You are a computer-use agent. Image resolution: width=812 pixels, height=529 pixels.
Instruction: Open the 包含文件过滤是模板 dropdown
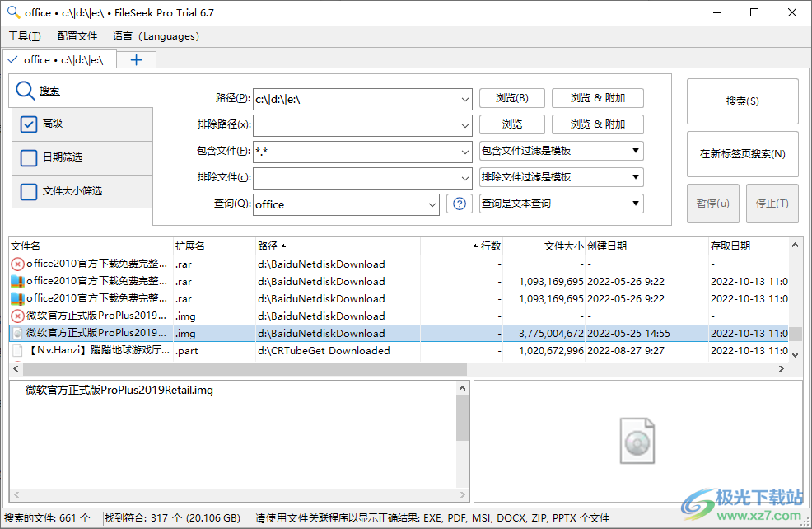562,151
